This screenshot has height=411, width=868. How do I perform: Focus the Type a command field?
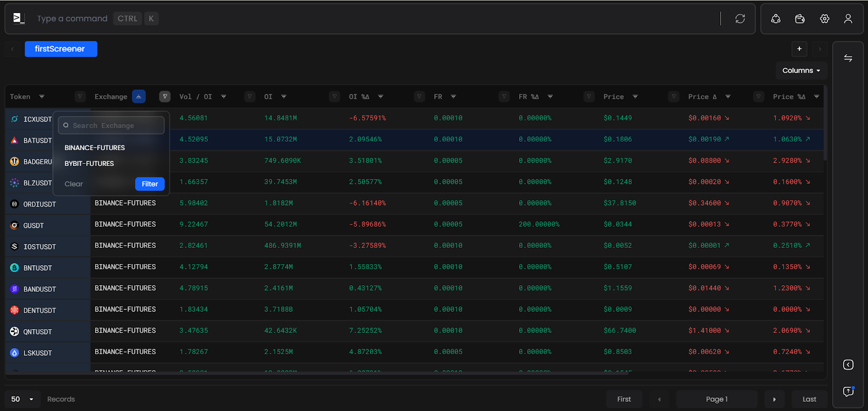72,18
